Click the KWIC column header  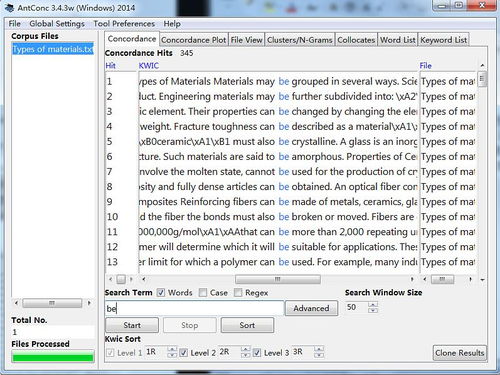(149, 66)
